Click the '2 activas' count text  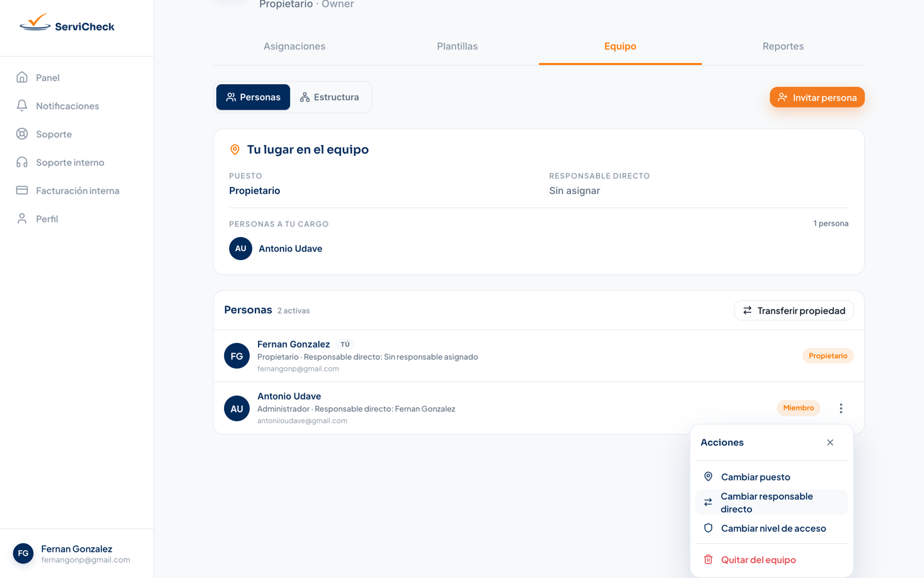coord(293,311)
